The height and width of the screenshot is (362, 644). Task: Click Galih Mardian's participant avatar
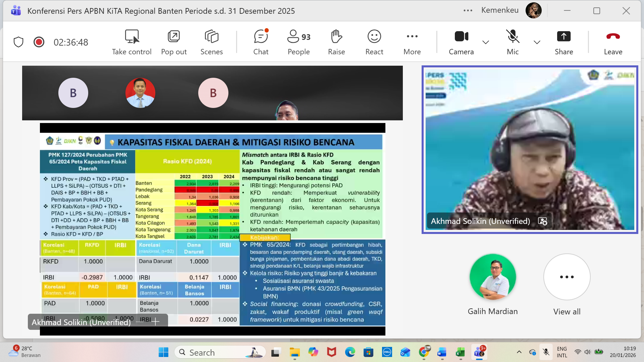(x=492, y=277)
